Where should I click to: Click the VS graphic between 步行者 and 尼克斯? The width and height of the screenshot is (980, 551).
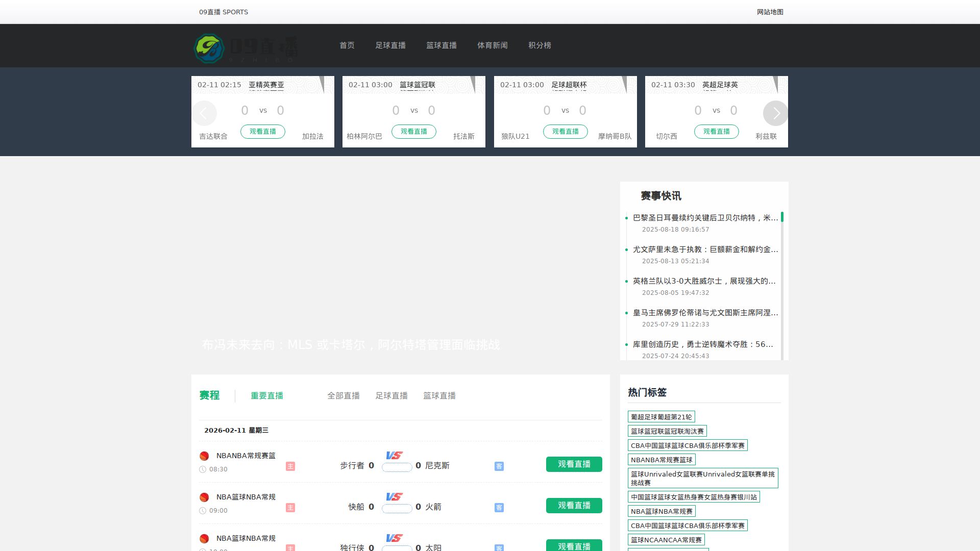[x=394, y=456]
